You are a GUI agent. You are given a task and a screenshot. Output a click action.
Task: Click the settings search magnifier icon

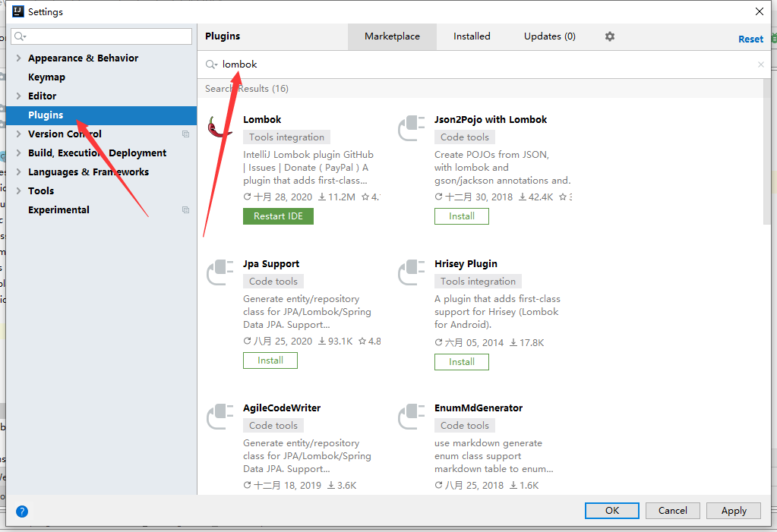[21, 36]
